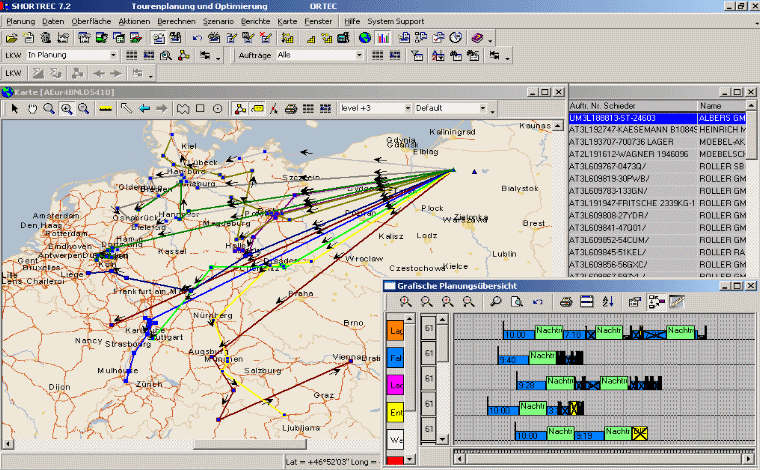This screenshot has height=470, width=760.
Task: Click the purple help book icon
Action: (477, 38)
